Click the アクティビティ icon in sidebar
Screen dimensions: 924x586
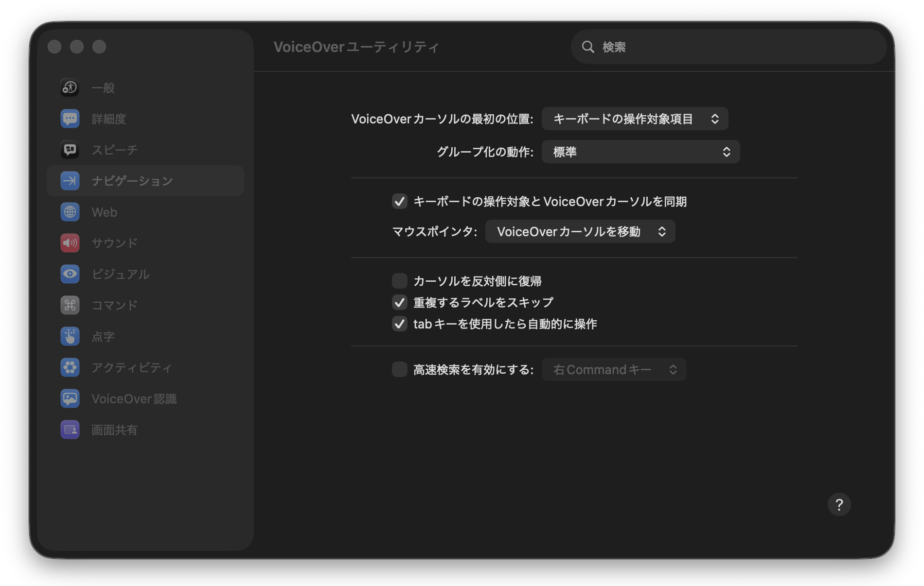coord(70,367)
